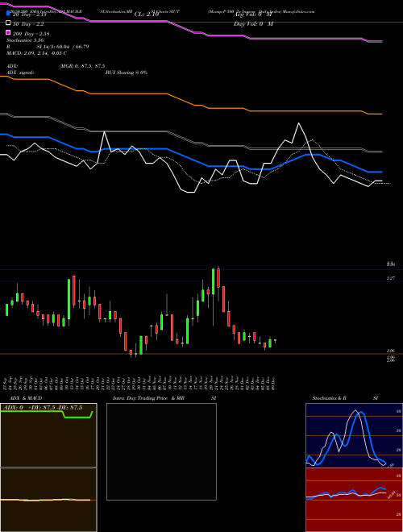
Task: Click the blue 20 Day legend swatch
Action: click(8, 14)
